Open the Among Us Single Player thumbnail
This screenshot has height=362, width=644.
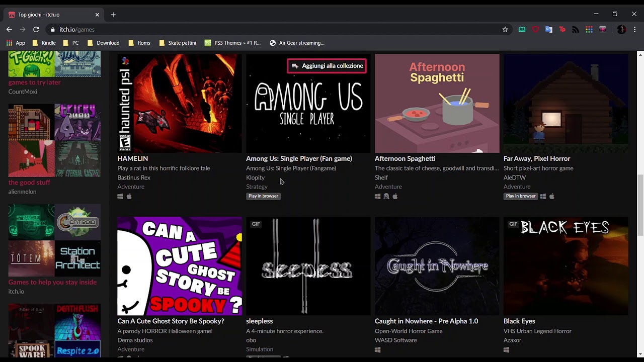point(308,103)
